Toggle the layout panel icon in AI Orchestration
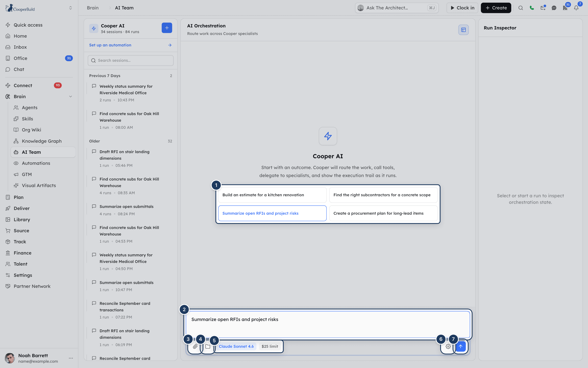The width and height of the screenshot is (588, 368). click(x=463, y=30)
